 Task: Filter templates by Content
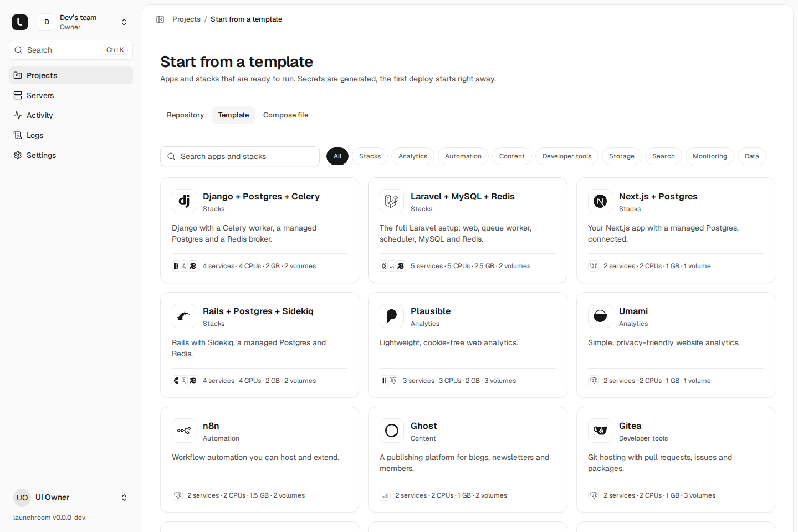point(512,156)
